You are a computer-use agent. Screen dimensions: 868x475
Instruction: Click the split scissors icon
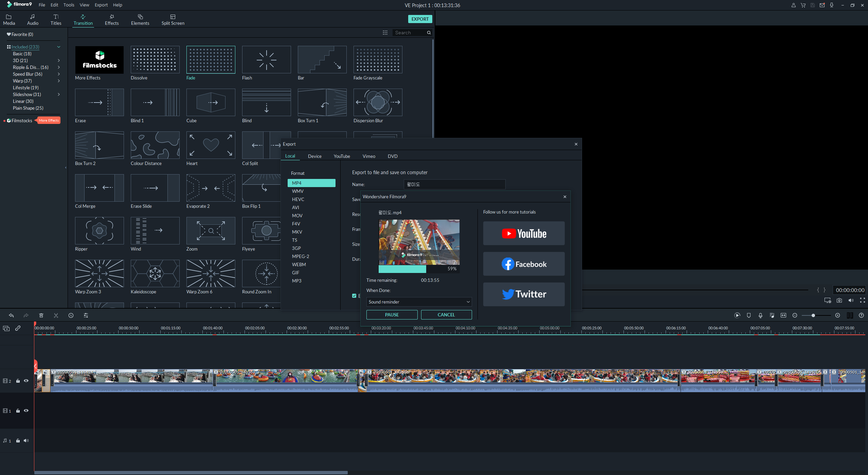[56, 315]
